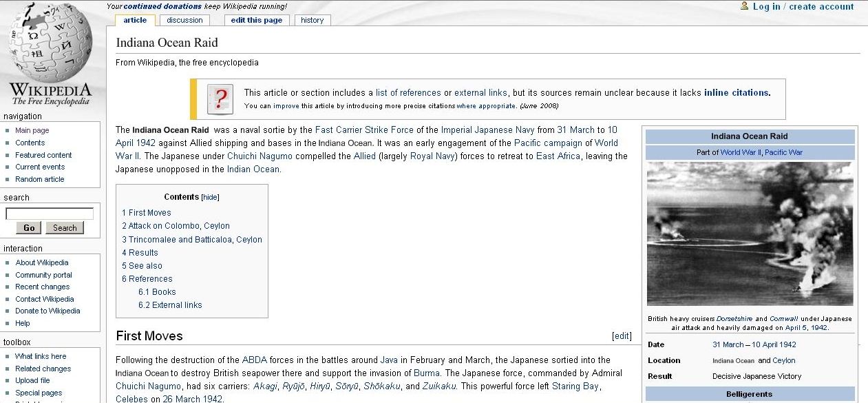Open Burma link
The height and width of the screenshot is (403, 868).
point(427,373)
